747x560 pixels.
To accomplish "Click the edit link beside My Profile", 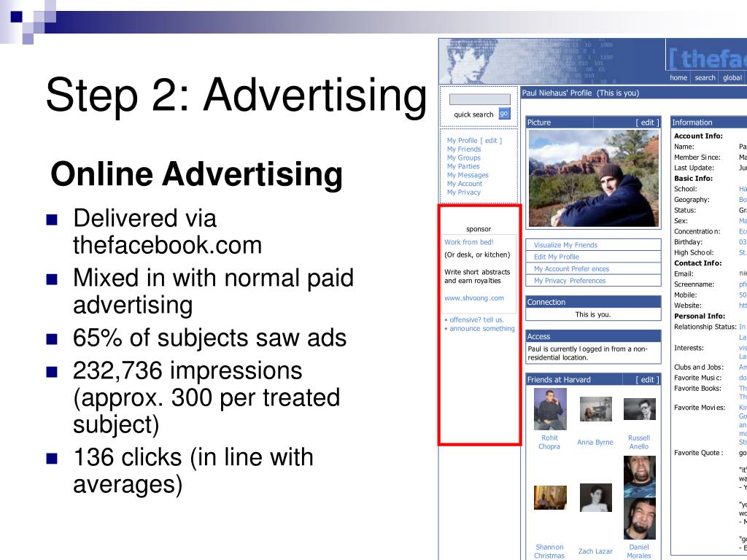I will tap(491, 141).
